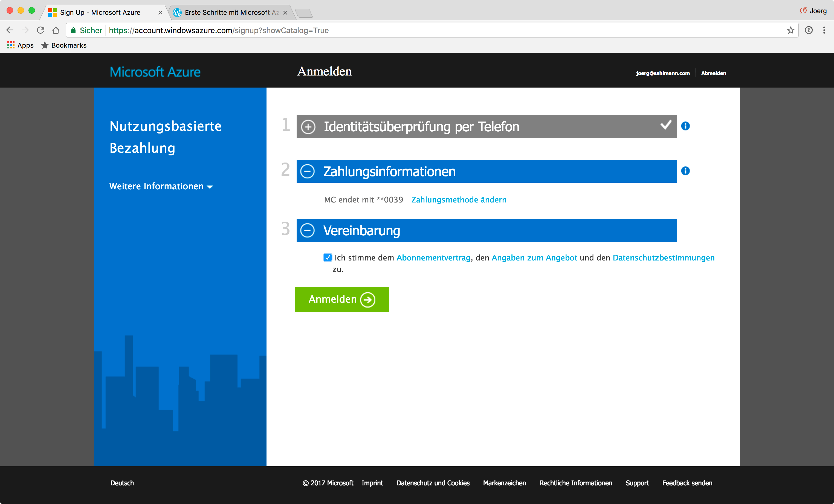
Task: Click Feedback senden footer link
Action: [687, 483]
